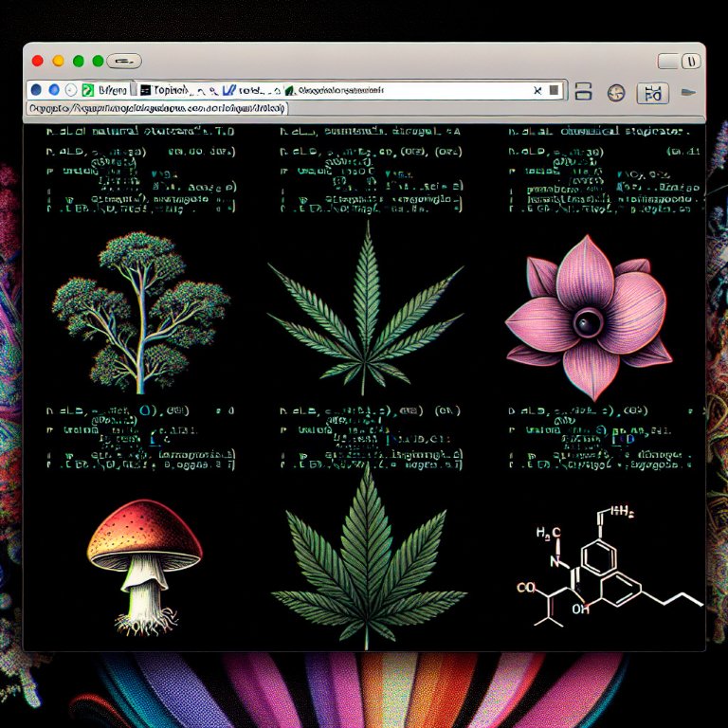Click the boxed bookmarks button in toolbar
This screenshot has width=728, height=728.
(x=651, y=92)
